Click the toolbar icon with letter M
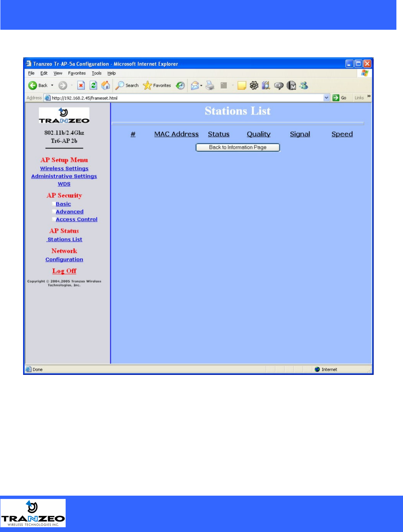Screen dimensions: 403x532 tap(291, 86)
